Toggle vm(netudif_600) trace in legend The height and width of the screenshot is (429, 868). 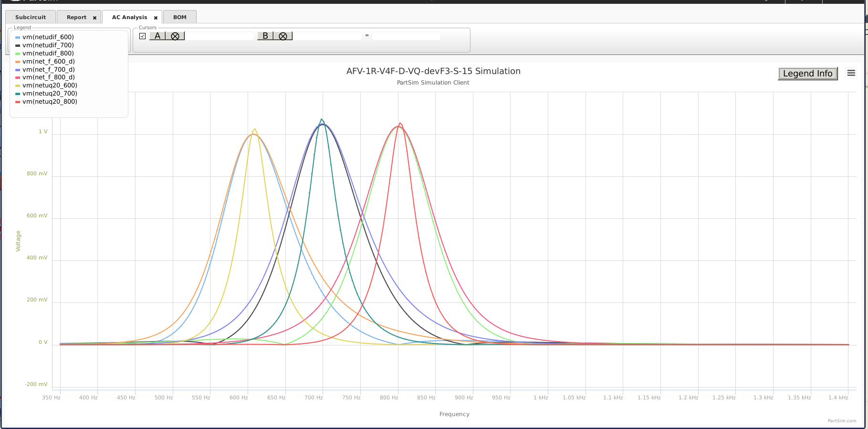[x=48, y=37]
